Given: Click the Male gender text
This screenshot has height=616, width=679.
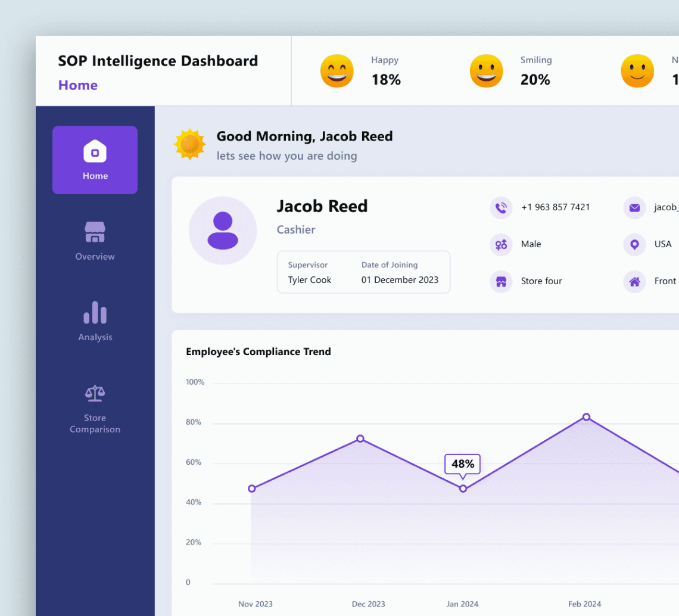Looking at the screenshot, I should 531,244.
